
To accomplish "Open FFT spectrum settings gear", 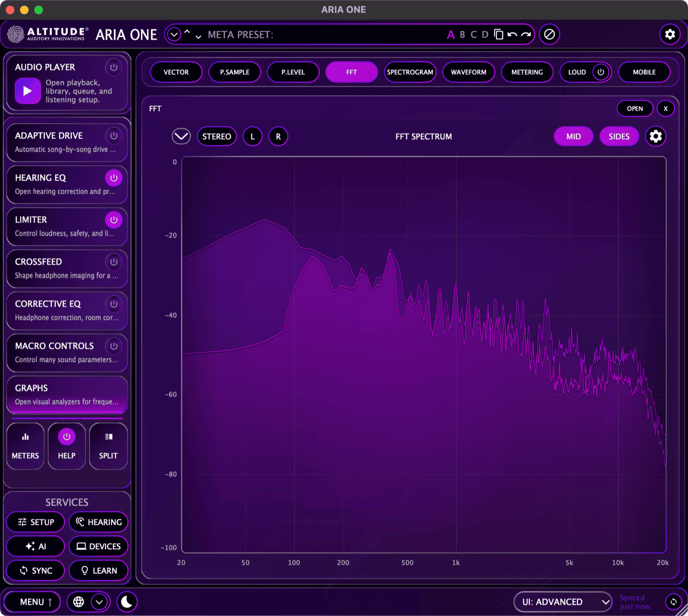I will (x=656, y=136).
